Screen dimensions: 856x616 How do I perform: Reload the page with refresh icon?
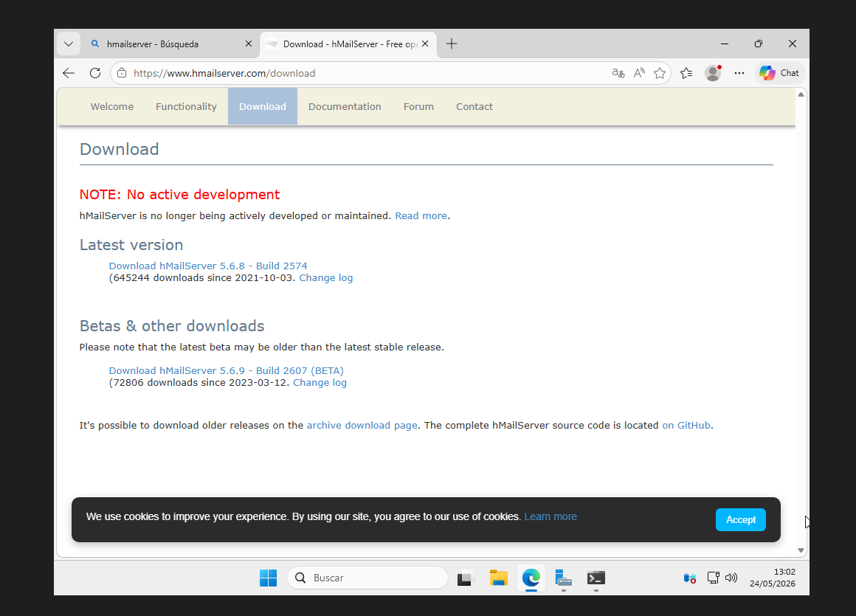95,73
